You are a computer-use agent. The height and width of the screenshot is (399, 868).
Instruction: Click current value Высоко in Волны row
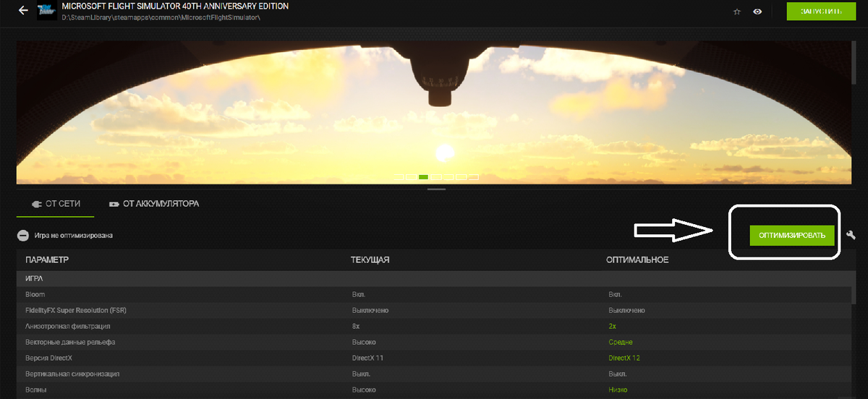[364, 390]
